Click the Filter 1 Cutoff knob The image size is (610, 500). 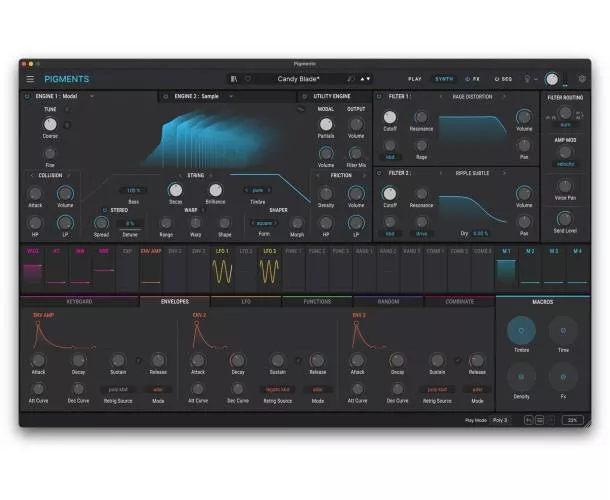point(390,117)
